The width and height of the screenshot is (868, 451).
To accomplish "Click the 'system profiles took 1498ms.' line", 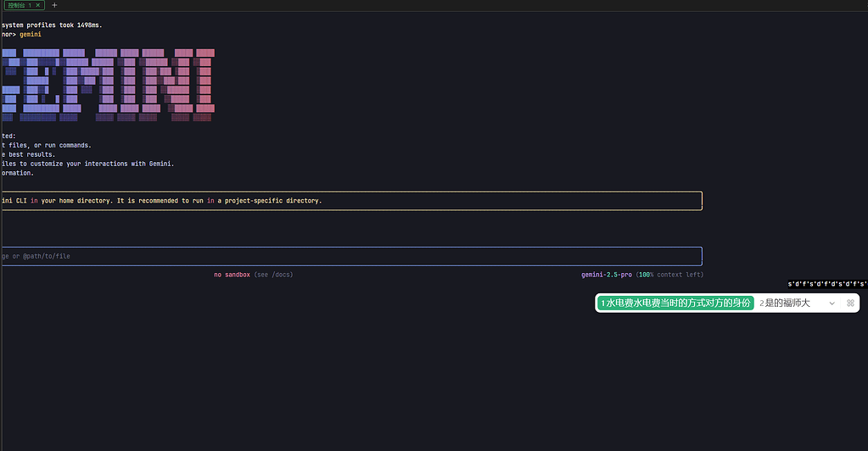I will coord(52,25).
